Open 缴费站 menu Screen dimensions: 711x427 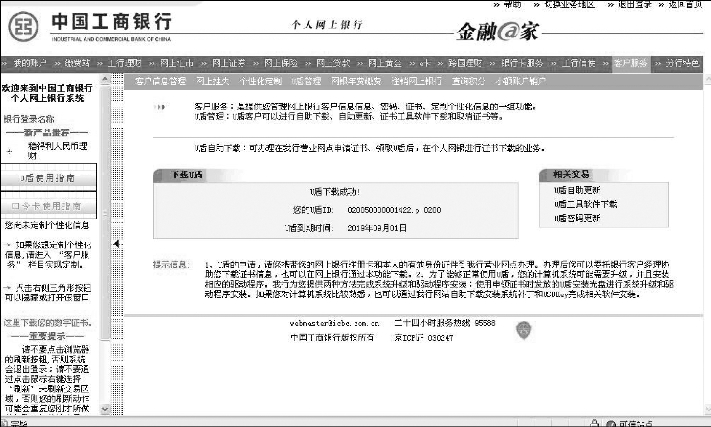(77, 63)
